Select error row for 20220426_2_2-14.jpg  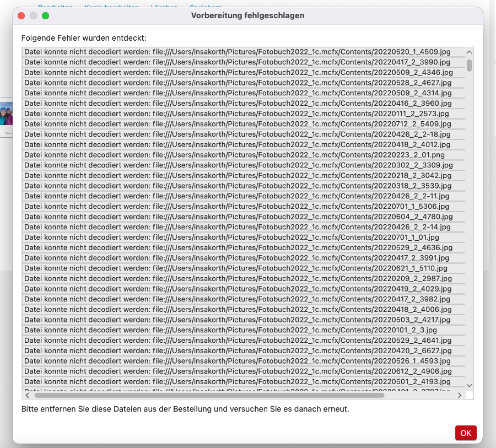244,227
